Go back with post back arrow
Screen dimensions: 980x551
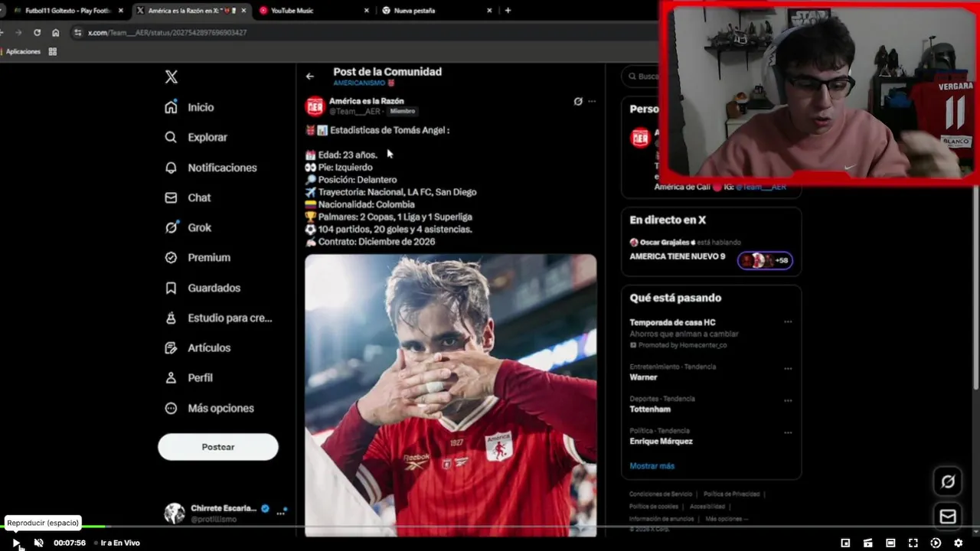(x=309, y=76)
